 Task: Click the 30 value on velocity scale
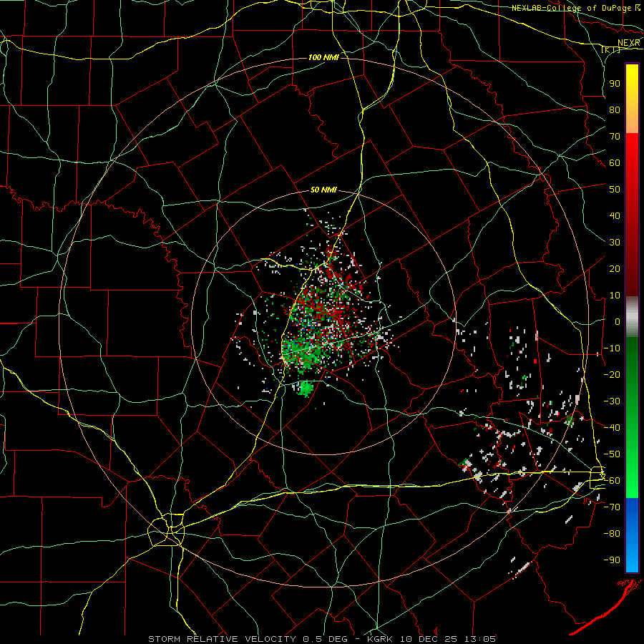(615, 243)
